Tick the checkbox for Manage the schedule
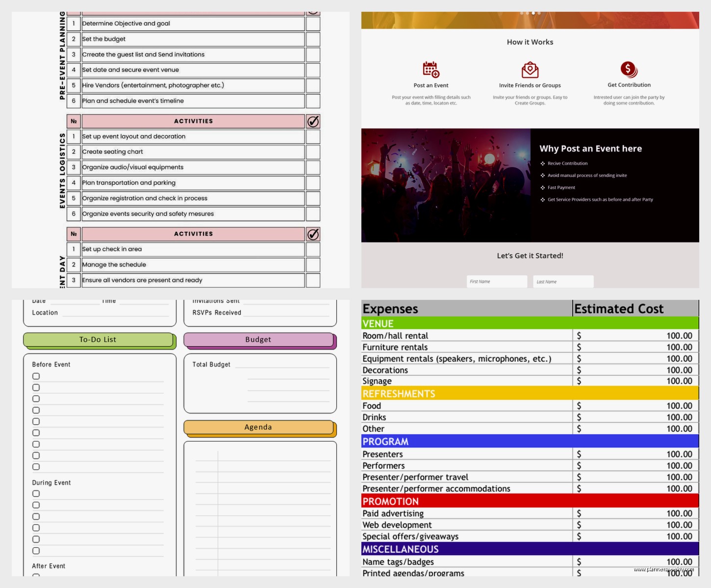 [313, 265]
